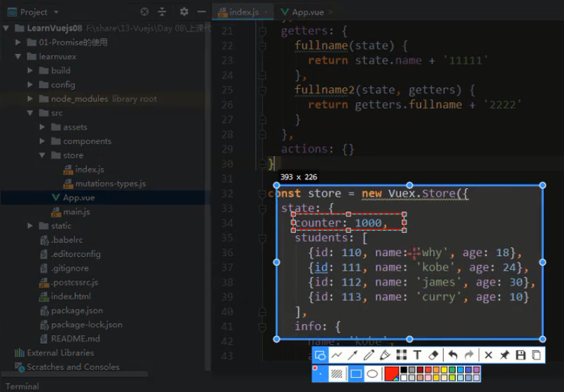Image resolution: width=564 pixels, height=392 pixels.
Task: Expand the assets folder
Action: pyautogui.click(x=42, y=127)
